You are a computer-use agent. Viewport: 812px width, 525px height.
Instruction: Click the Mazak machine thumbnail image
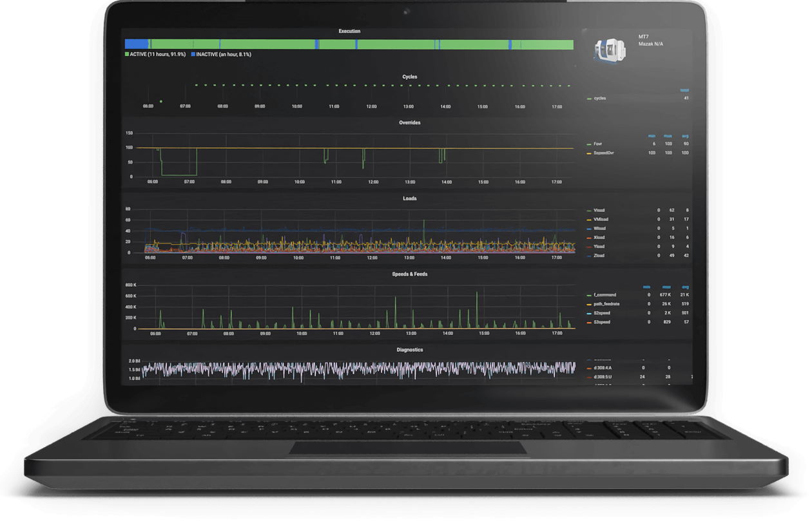608,50
